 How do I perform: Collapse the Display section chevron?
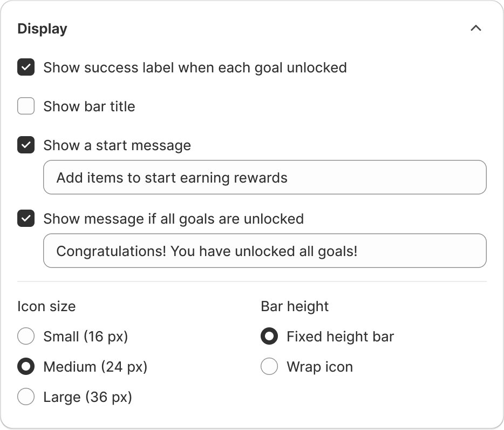tap(475, 29)
